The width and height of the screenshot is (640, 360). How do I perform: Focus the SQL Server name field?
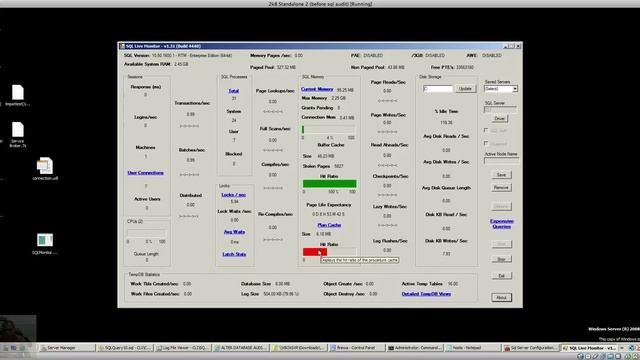point(500,109)
